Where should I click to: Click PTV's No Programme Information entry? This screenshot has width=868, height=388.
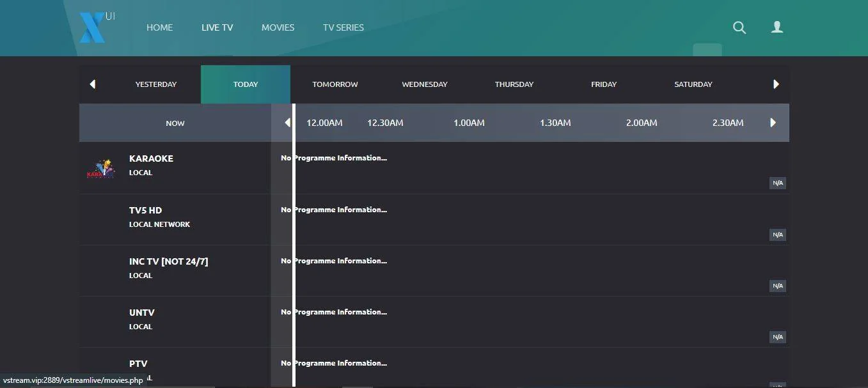[x=334, y=363]
